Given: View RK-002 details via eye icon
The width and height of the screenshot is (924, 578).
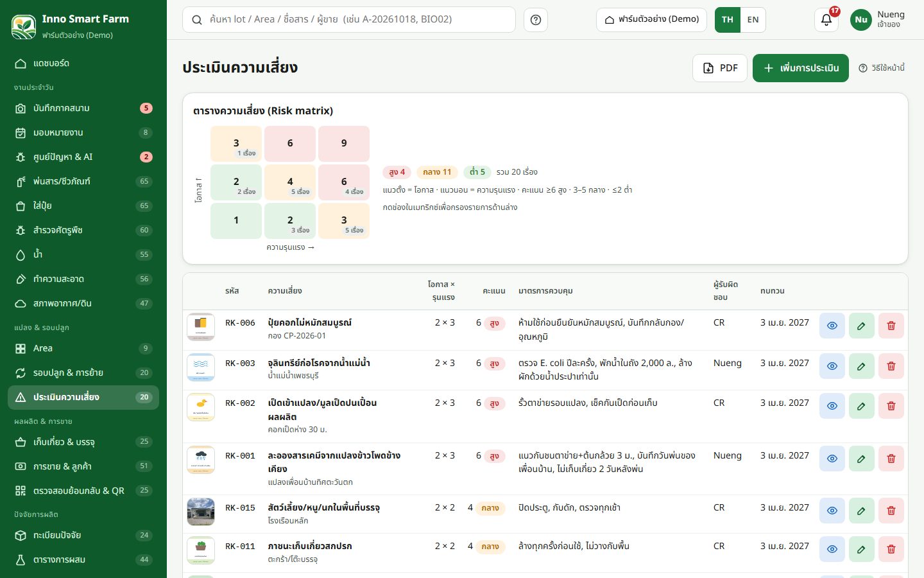Looking at the screenshot, I should (832, 406).
